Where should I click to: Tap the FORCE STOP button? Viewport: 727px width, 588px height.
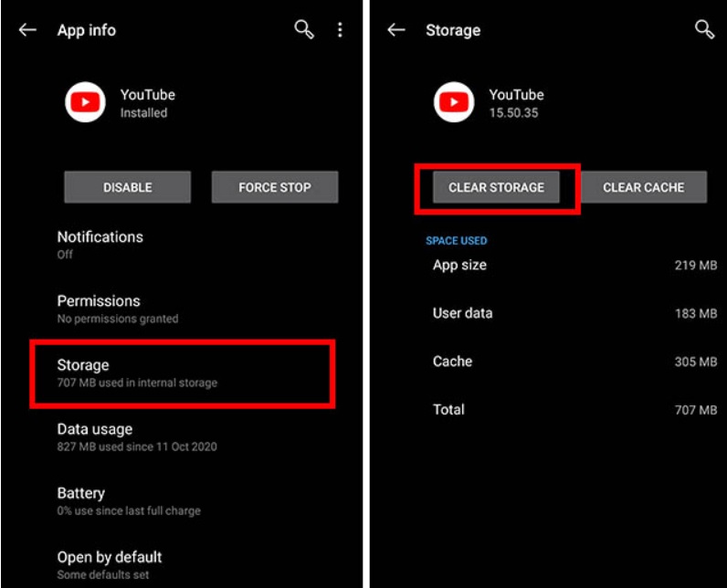tap(275, 187)
